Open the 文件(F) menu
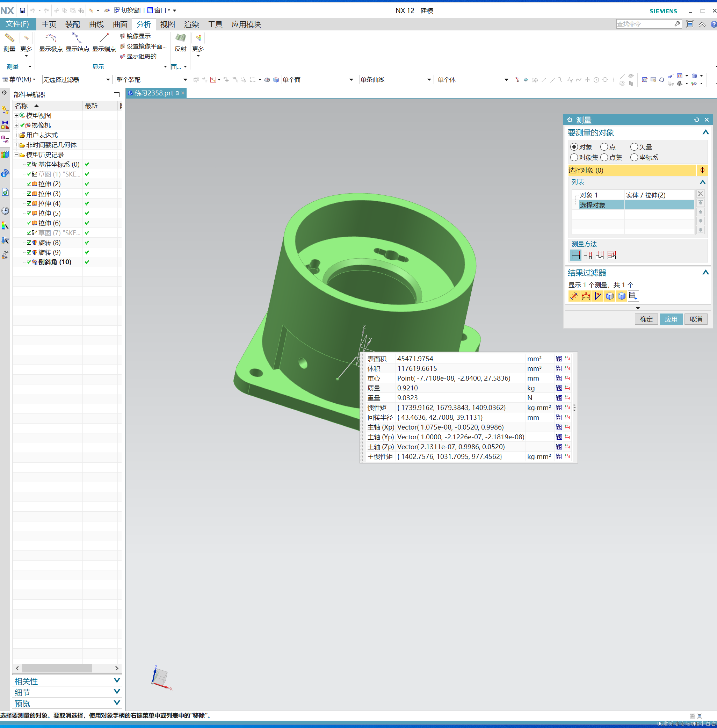Image resolution: width=717 pixels, height=728 pixels. 18,24
